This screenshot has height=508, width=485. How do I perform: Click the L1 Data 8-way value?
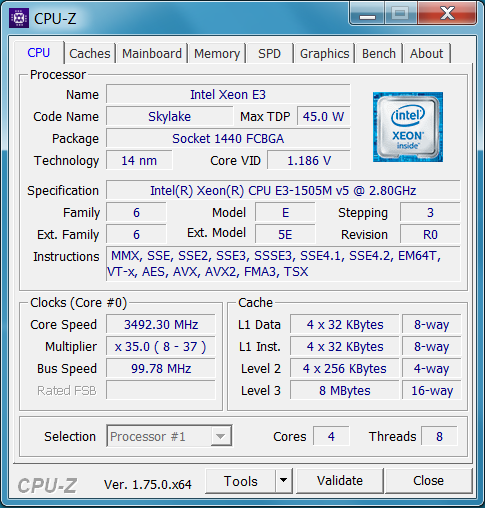tap(432, 324)
